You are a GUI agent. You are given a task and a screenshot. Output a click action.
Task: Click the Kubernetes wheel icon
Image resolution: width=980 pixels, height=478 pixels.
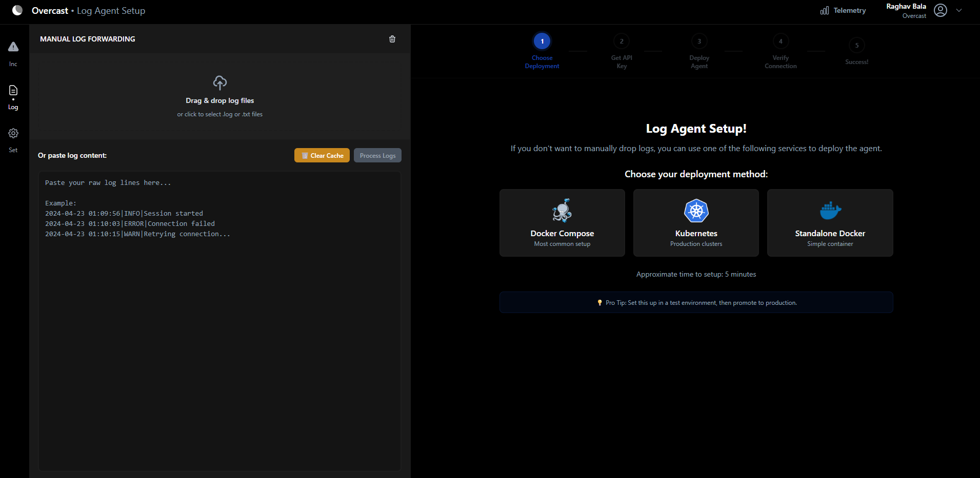point(696,211)
